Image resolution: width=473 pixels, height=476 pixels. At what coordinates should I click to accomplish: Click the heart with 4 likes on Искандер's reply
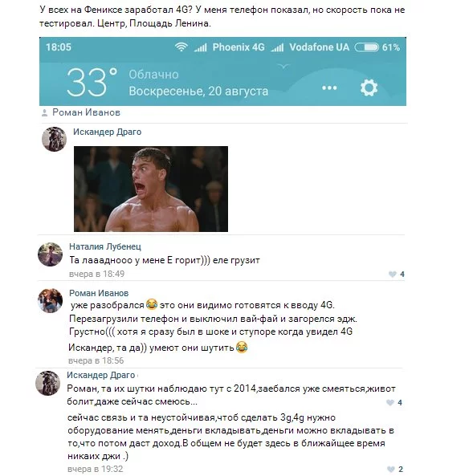tap(390, 402)
